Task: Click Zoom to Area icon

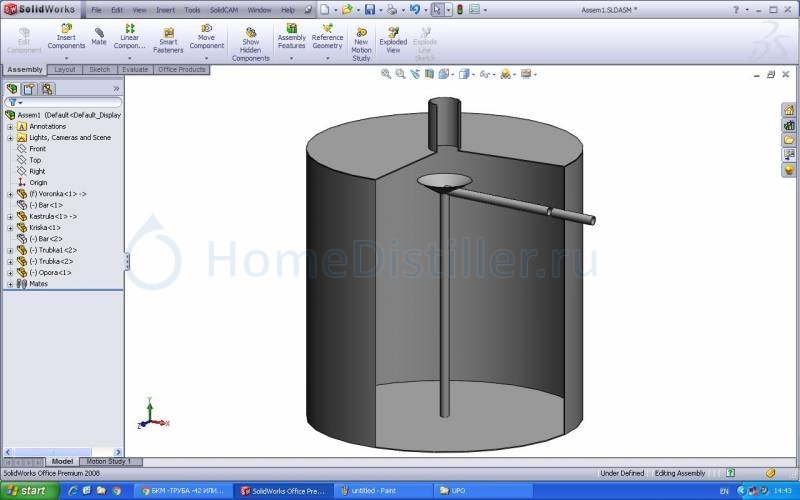Action: (401, 74)
